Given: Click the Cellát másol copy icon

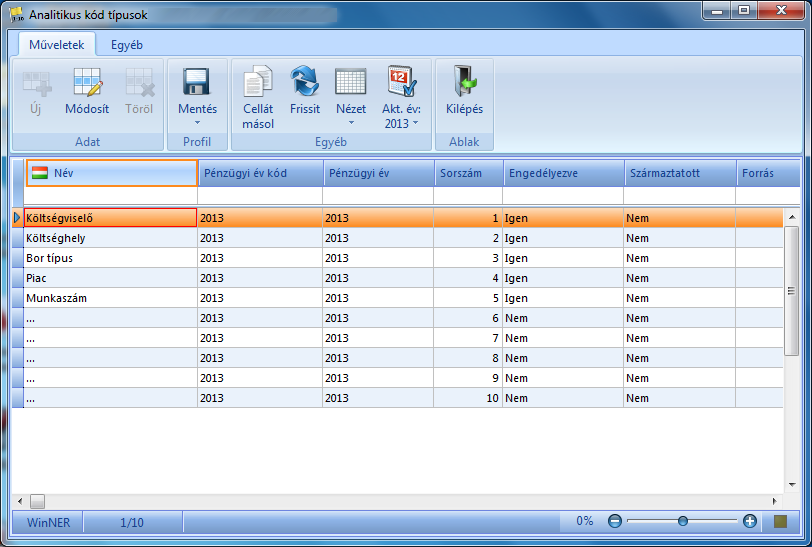Looking at the screenshot, I should [258, 81].
